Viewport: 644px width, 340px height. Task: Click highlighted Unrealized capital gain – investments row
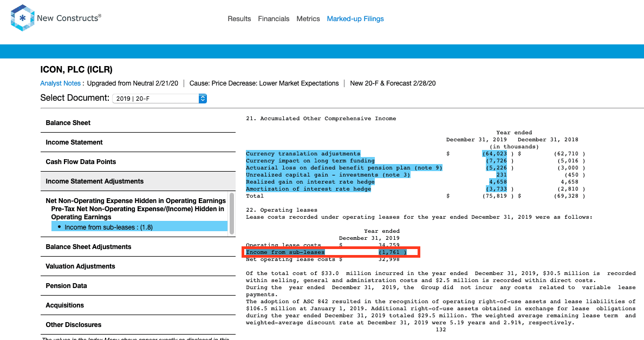(x=328, y=174)
